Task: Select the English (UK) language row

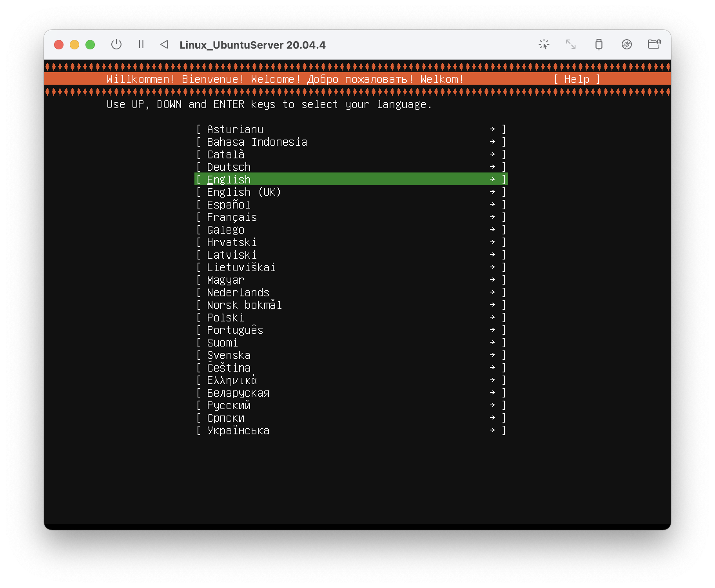Action: (351, 192)
